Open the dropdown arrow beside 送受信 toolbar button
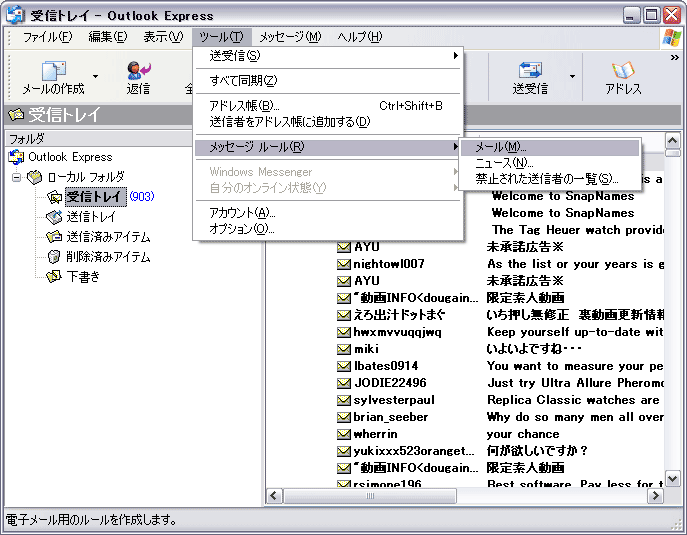This screenshot has width=687, height=535. click(572, 77)
